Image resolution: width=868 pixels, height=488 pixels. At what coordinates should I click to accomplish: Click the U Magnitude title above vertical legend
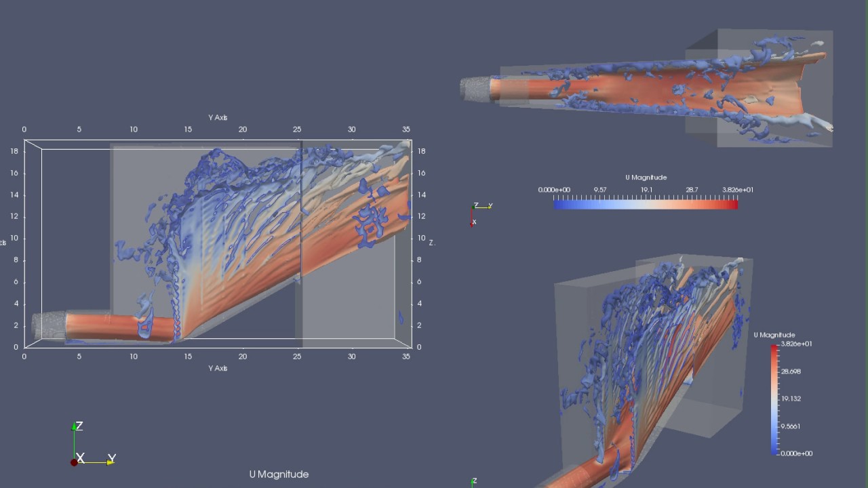[774, 335]
